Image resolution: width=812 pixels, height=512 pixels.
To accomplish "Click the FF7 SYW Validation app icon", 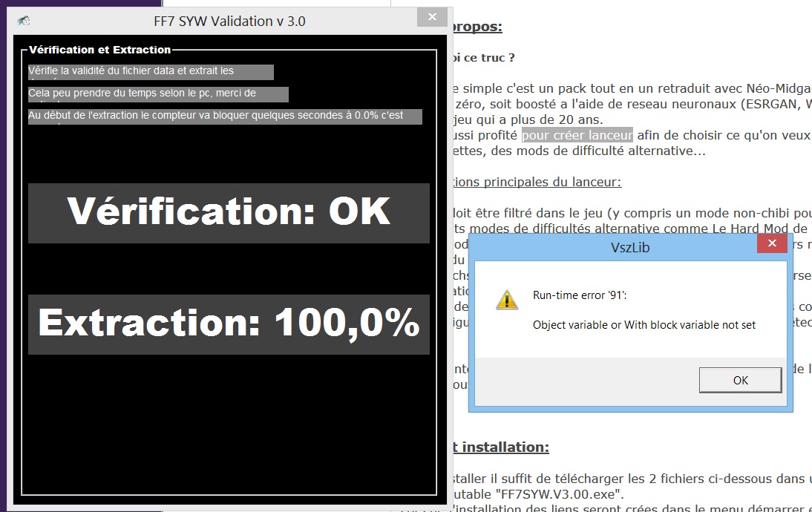I will pyautogui.click(x=23, y=21).
